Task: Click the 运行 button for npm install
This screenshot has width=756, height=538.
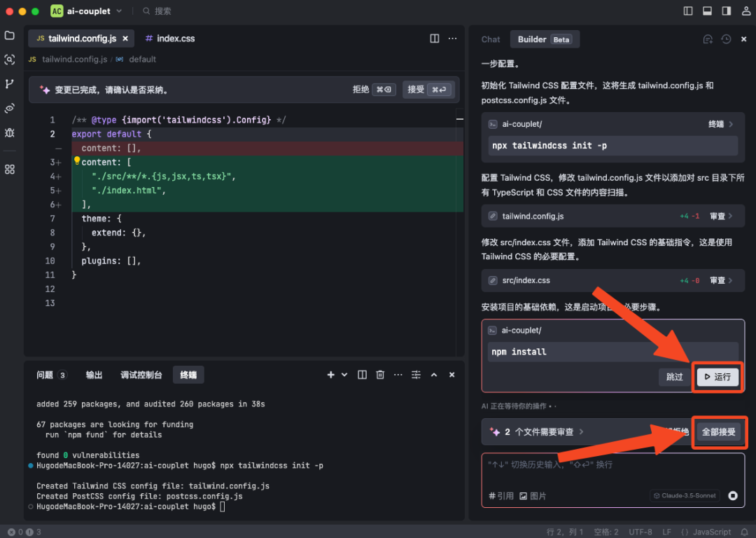Action: click(x=717, y=377)
